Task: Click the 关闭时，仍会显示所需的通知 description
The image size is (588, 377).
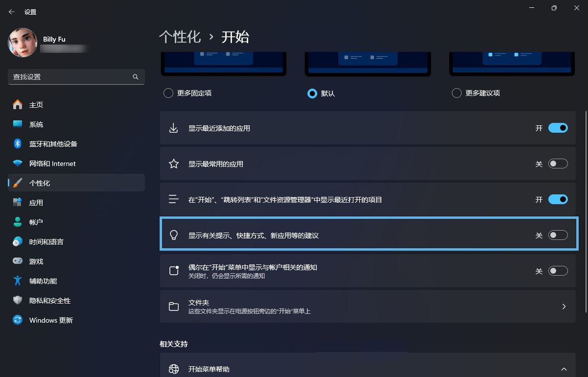Action: [x=227, y=276]
